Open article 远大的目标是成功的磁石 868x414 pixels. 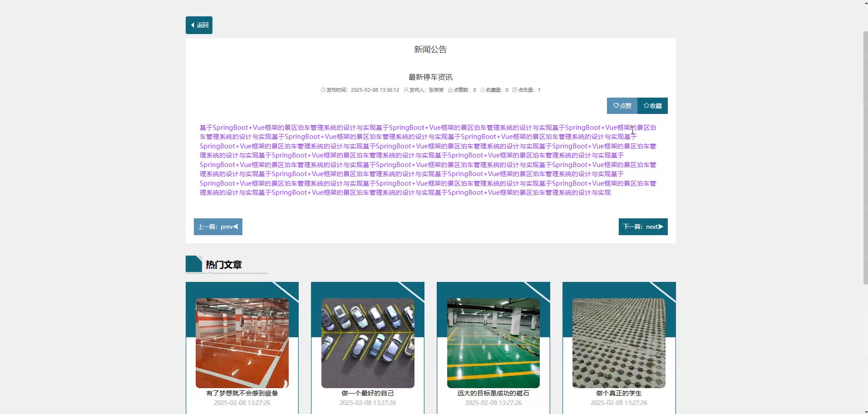click(493, 393)
